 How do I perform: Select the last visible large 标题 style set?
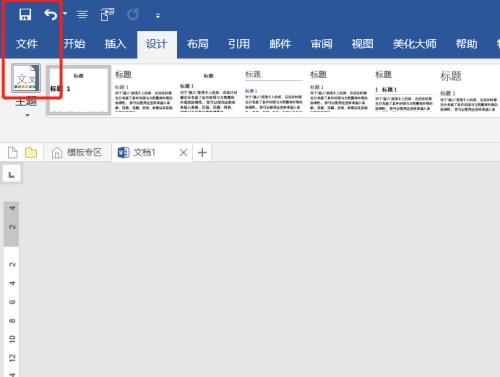coord(469,90)
